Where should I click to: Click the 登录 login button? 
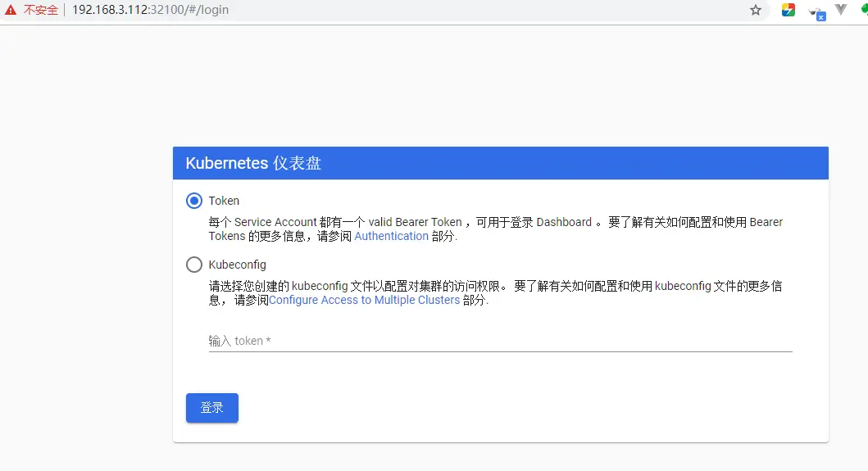coord(212,408)
